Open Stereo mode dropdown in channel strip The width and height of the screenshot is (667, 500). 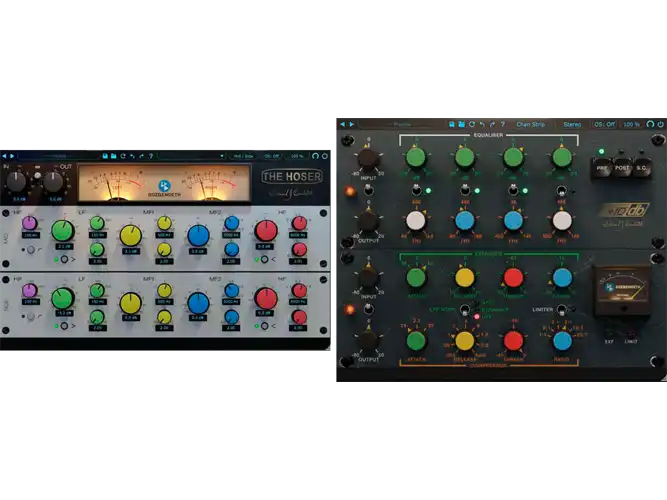(x=572, y=124)
